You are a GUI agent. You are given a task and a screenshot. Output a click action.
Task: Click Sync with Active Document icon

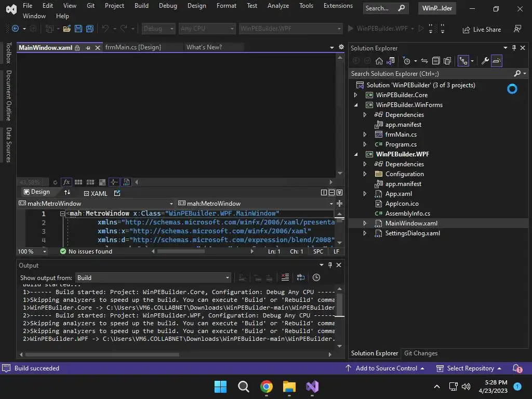click(424, 61)
